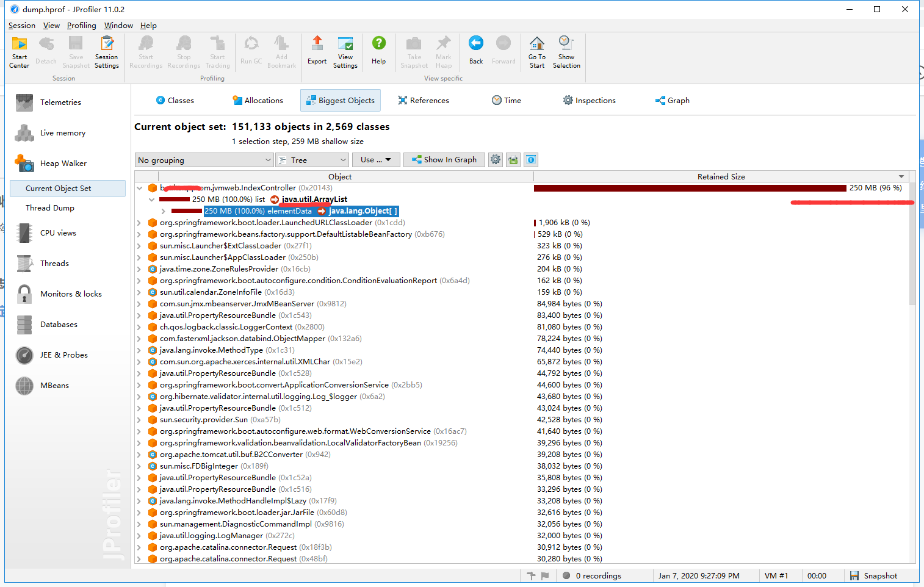Click the gear icon beside Show In Graph
Image resolution: width=924 pixels, height=587 pixels.
click(x=496, y=160)
